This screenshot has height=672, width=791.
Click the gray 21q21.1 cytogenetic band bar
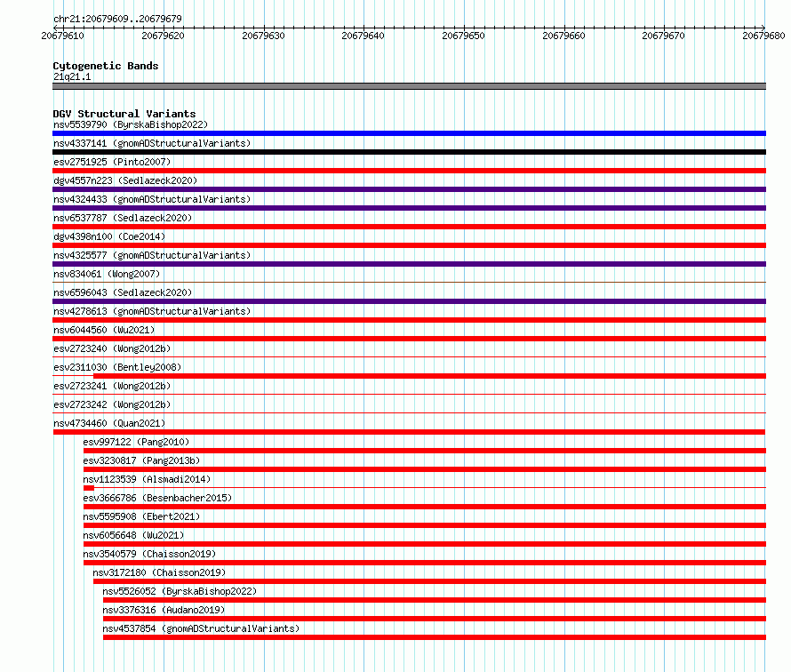click(x=409, y=86)
